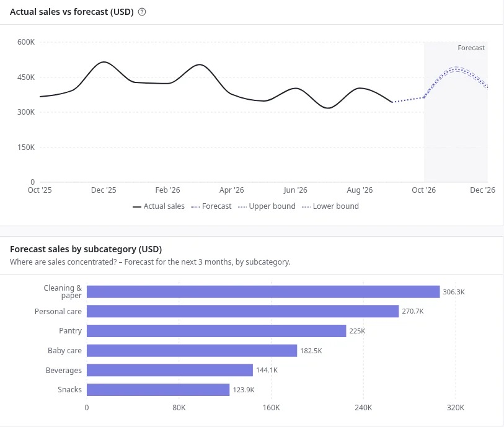Screen dimensions: 504x427
Task: Toggle the Upper bound legend entry
Action: click(x=267, y=206)
